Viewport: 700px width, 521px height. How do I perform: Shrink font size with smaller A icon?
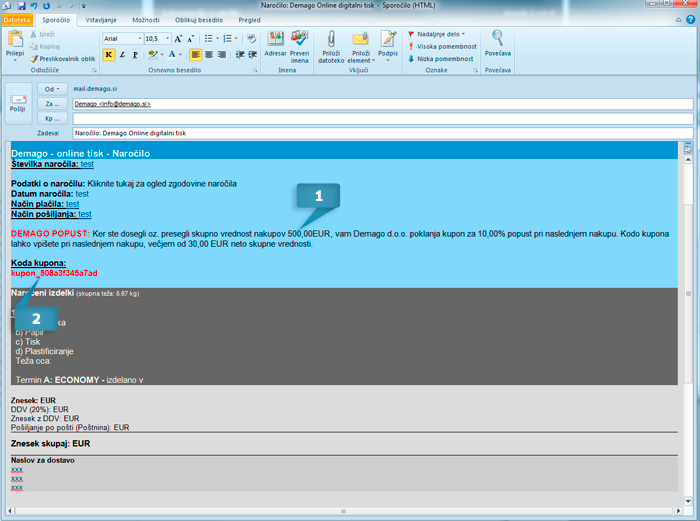point(190,39)
